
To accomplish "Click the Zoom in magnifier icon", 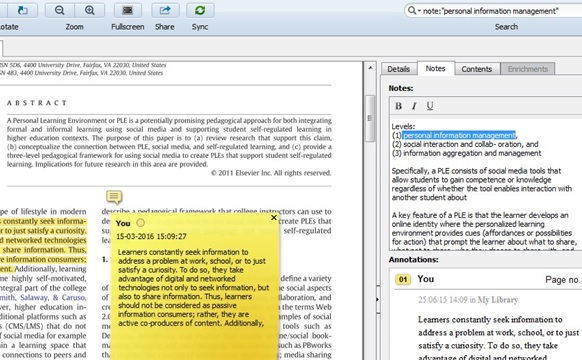I will pos(89,10).
